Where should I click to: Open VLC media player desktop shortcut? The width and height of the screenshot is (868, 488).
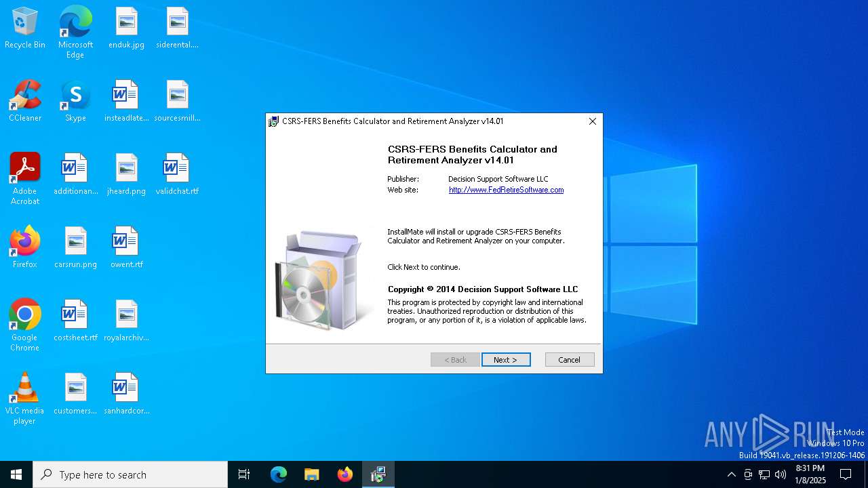25,399
